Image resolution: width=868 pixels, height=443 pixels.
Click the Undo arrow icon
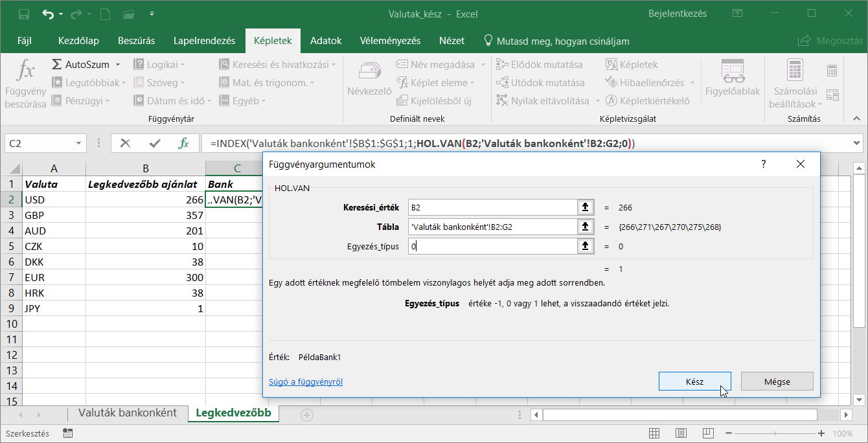click(x=48, y=14)
